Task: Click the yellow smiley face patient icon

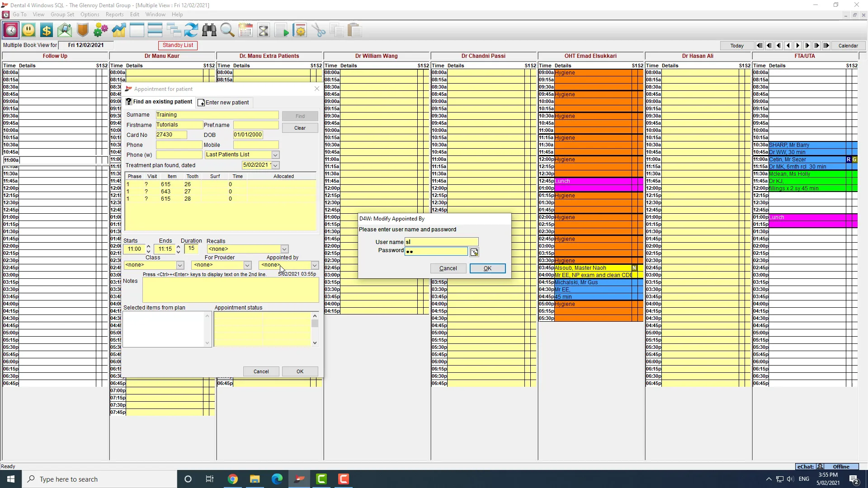Action: tap(28, 30)
